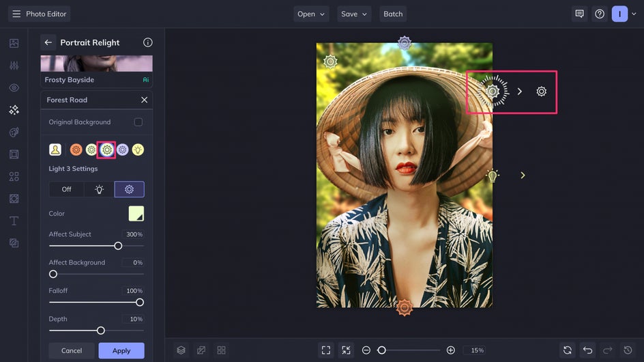Click the radiating Light 3 marker on canvas
The width and height of the screenshot is (644, 362).
[493, 92]
